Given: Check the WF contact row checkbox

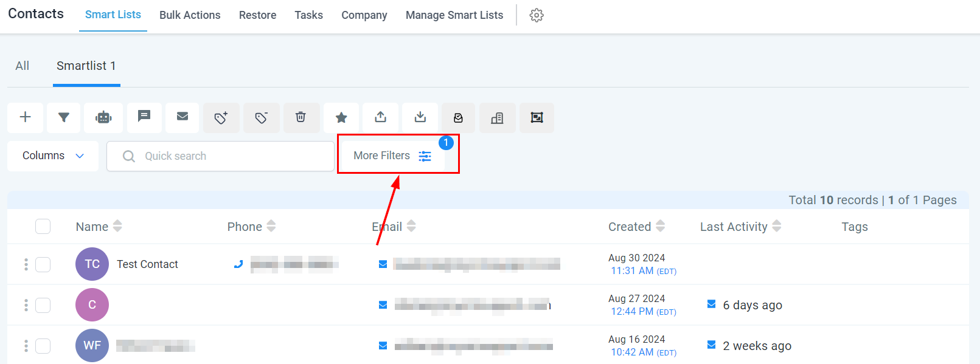Looking at the screenshot, I should [x=43, y=346].
